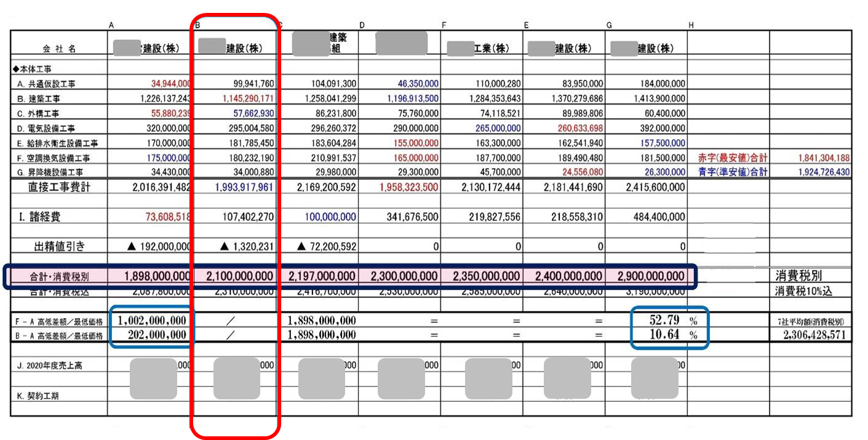Click the 赤字(最安値)合計 label
Screen dimensions: 868x440
pyautogui.click(x=728, y=158)
